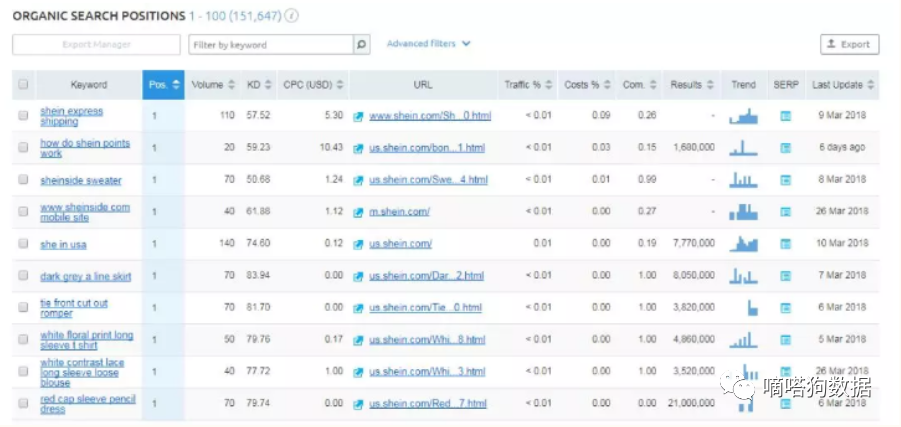This screenshot has height=427, width=901.
Task: Open keyword link she in usa
Action: coord(63,244)
